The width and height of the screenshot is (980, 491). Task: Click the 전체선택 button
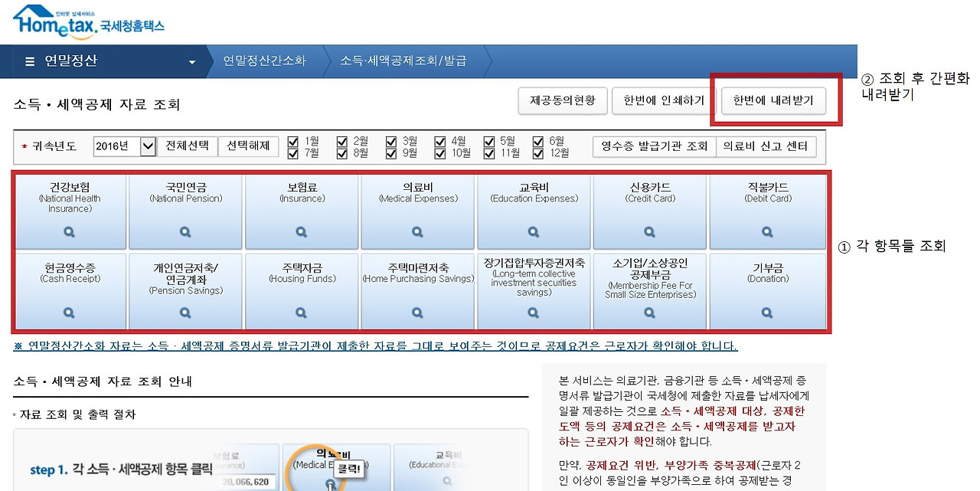[x=188, y=146]
